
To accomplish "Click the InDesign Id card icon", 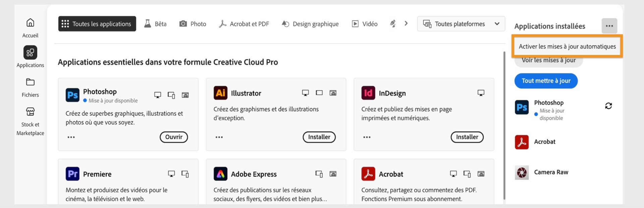I will pyautogui.click(x=368, y=93).
